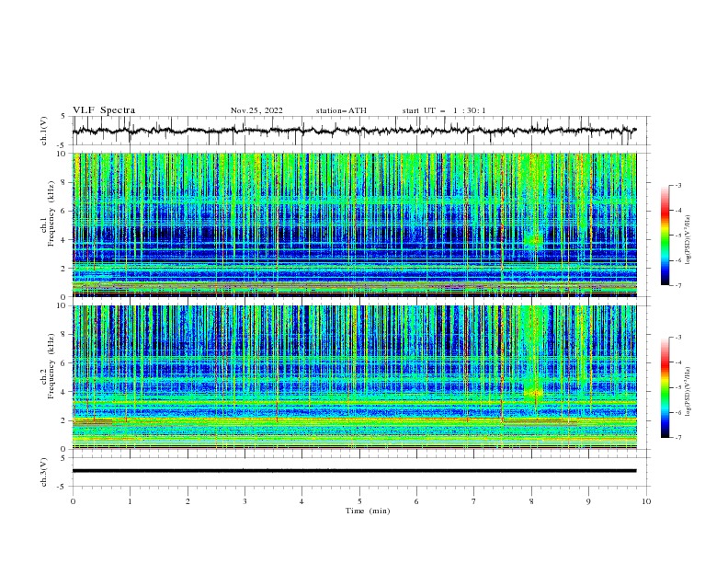Click the green burst near 8 min in ch.1 spectrogram
This screenshot has height=563, width=728.
click(x=532, y=240)
